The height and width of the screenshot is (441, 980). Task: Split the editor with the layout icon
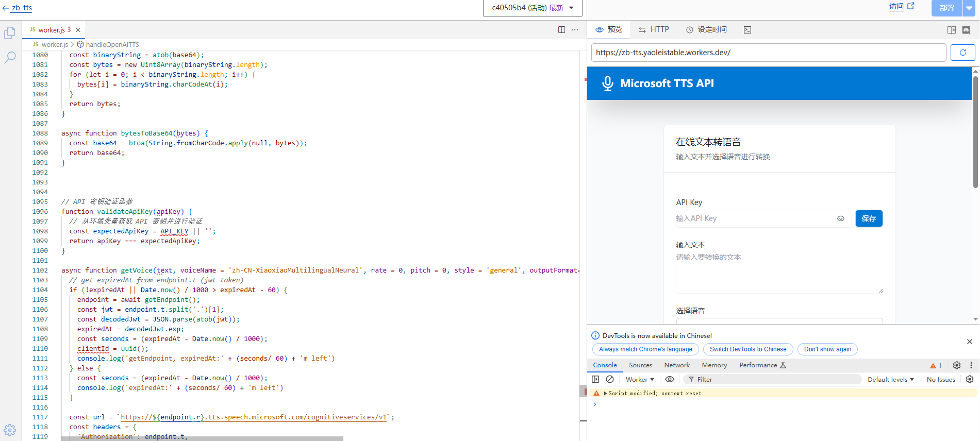[x=561, y=30]
